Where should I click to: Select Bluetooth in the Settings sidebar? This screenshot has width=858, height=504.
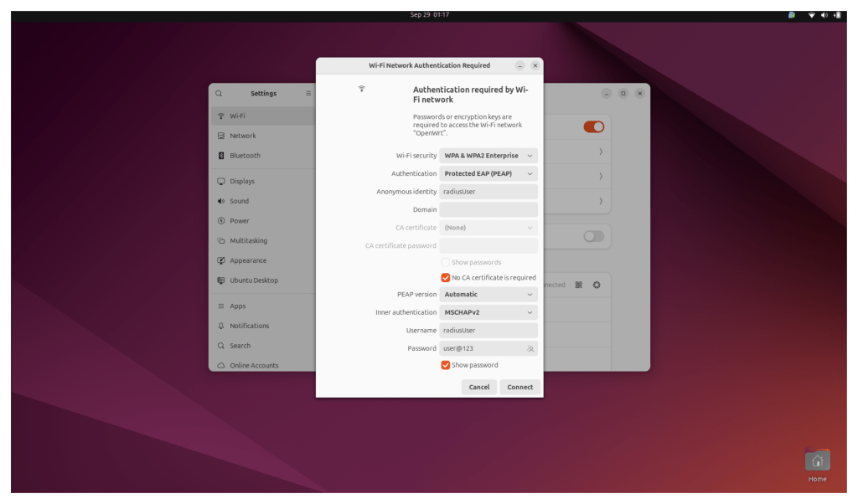pos(245,156)
